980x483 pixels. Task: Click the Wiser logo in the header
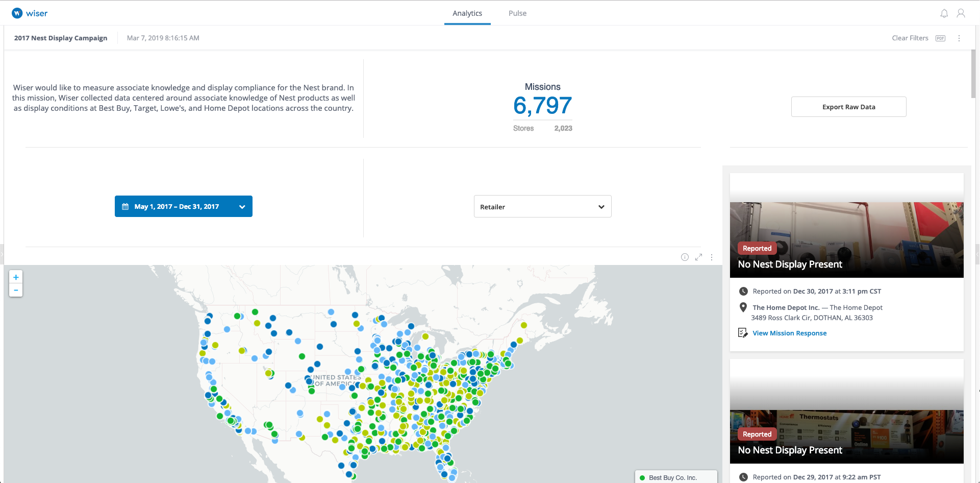point(30,13)
